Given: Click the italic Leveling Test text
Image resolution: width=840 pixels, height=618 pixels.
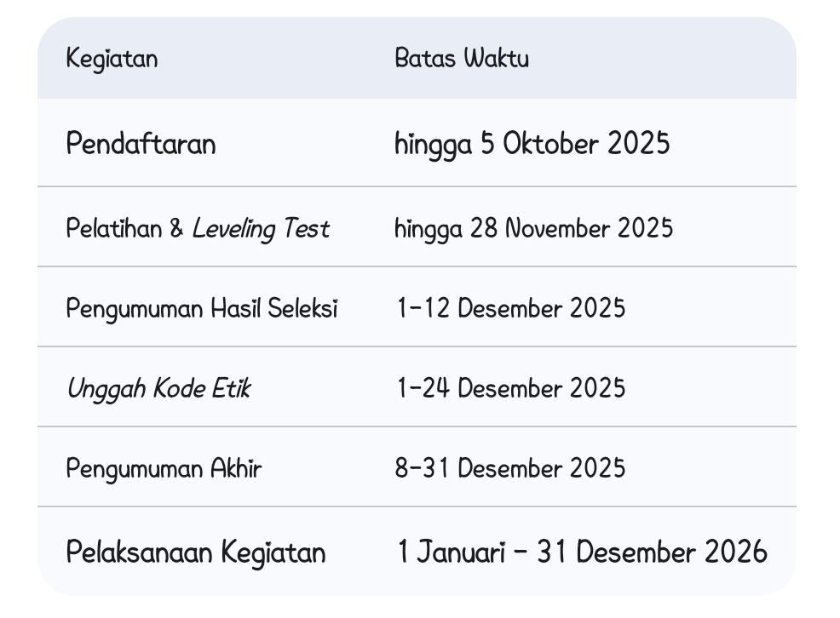Looking at the screenshot, I should (x=260, y=228).
